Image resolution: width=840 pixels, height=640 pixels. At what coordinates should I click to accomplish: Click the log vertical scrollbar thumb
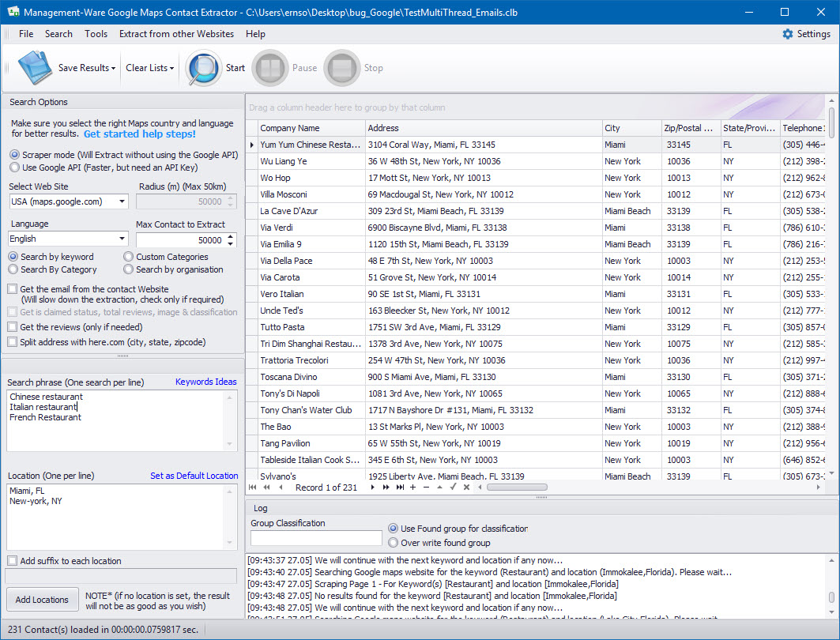point(831,597)
